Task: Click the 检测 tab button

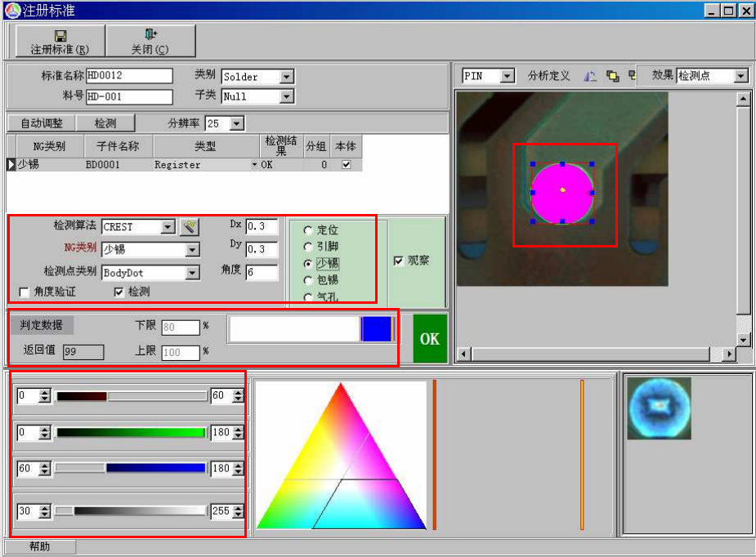Action: coord(105,123)
